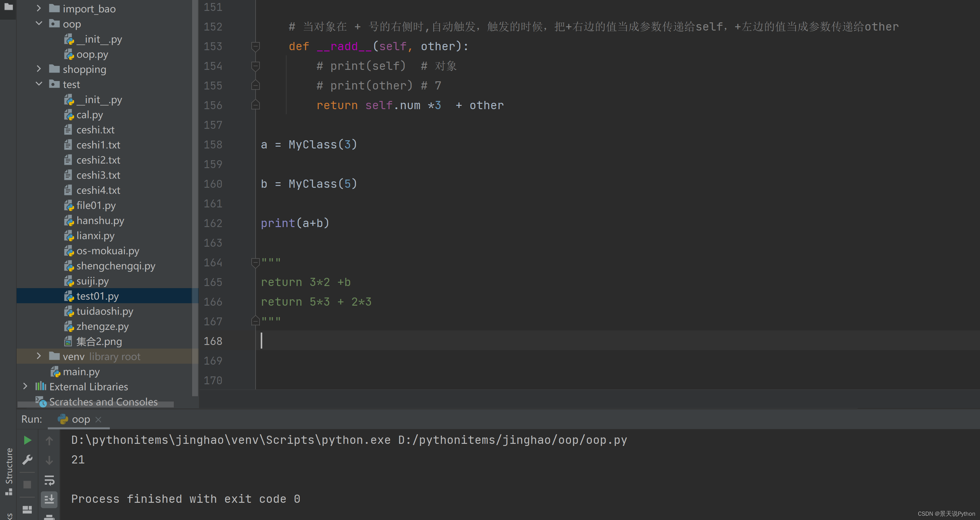980x520 pixels.
Task: Open __init__.py under the oop folder
Action: pyautogui.click(x=93, y=39)
